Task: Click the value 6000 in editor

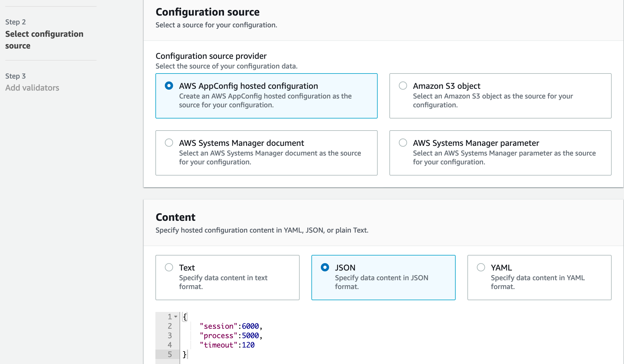Action: pos(250,326)
